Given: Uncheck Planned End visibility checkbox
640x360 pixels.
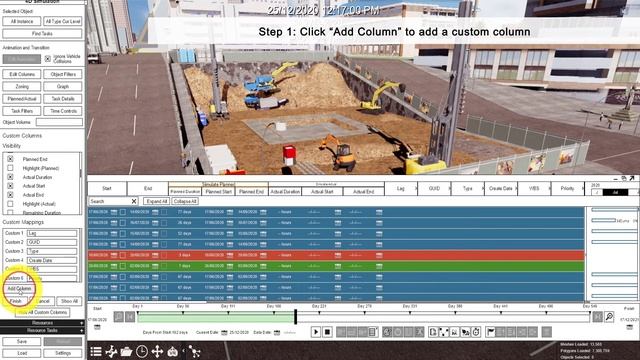Looking at the screenshot, I should coord(10,159).
